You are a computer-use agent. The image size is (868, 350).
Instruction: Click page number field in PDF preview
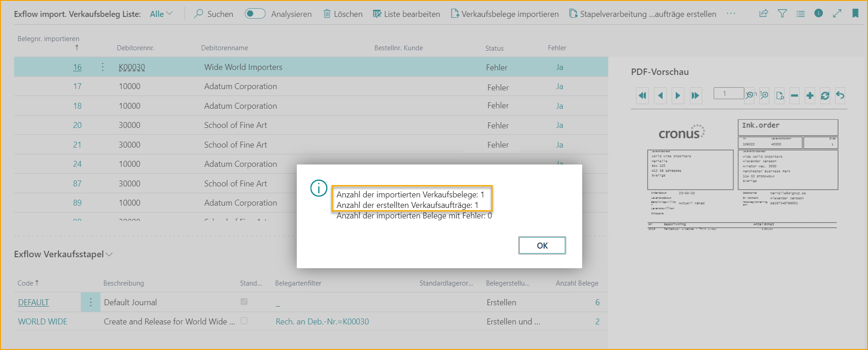(729, 94)
